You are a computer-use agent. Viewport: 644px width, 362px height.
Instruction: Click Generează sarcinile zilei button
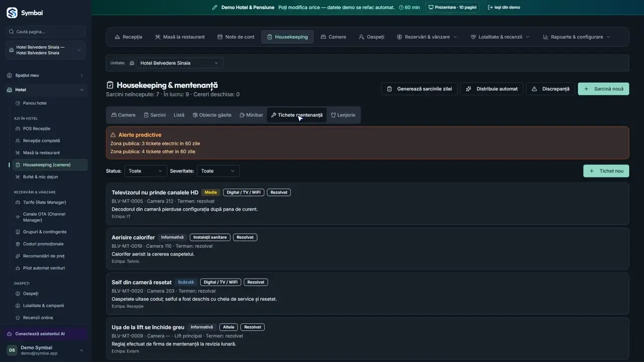pyautogui.click(x=420, y=89)
